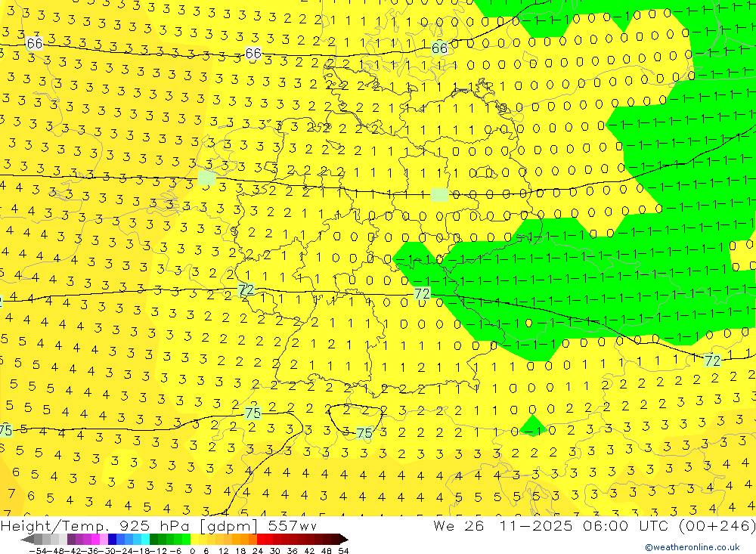Viewport: 756px width, 554px height.
Task: Click the 66 contour label at the left edge
Action: pos(34,44)
